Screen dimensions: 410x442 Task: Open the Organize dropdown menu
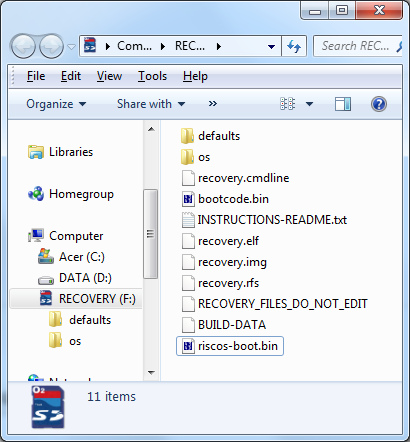(x=56, y=104)
